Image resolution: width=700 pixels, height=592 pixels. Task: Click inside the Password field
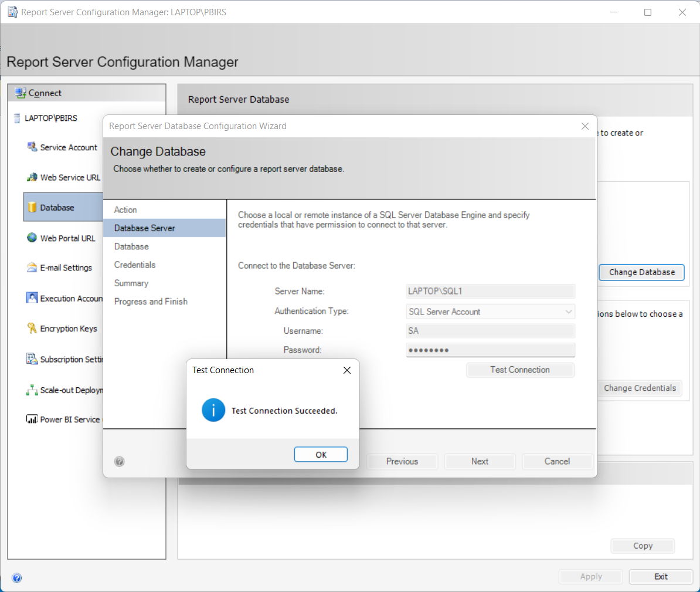pos(490,350)
